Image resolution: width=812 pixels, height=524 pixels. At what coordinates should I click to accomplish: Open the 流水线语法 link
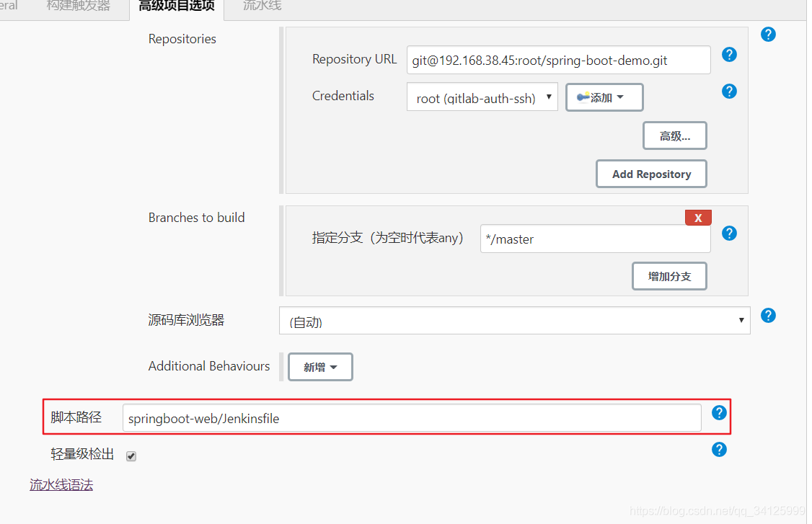point(61,485)
